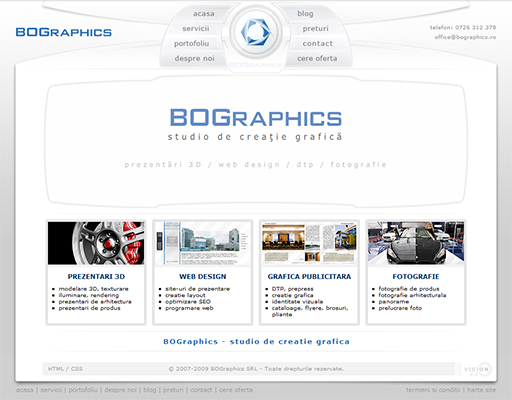
Task: Open the car wheel 3D thumbnail
Action: tap(96, 243)
